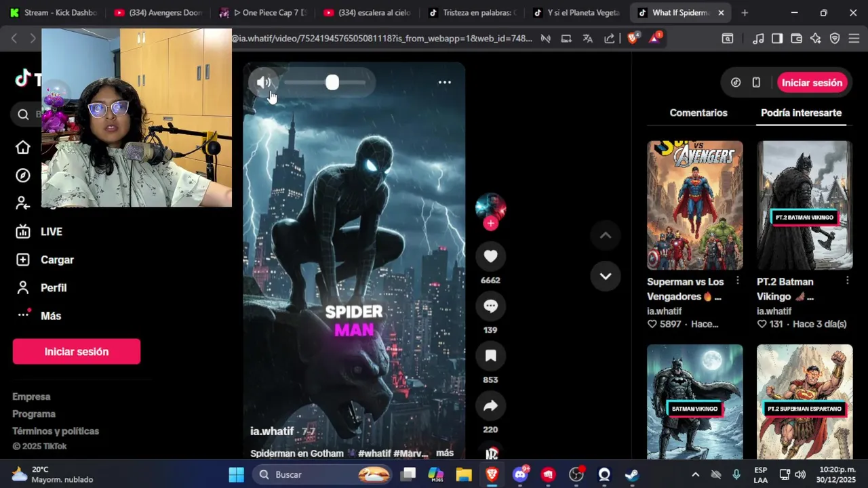
Task: Open the Brave Wallet icon
Action: coord(796,39)
